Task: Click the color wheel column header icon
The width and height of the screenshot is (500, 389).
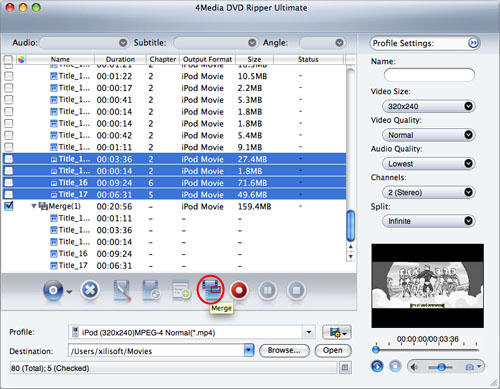Action: (21, 60)
